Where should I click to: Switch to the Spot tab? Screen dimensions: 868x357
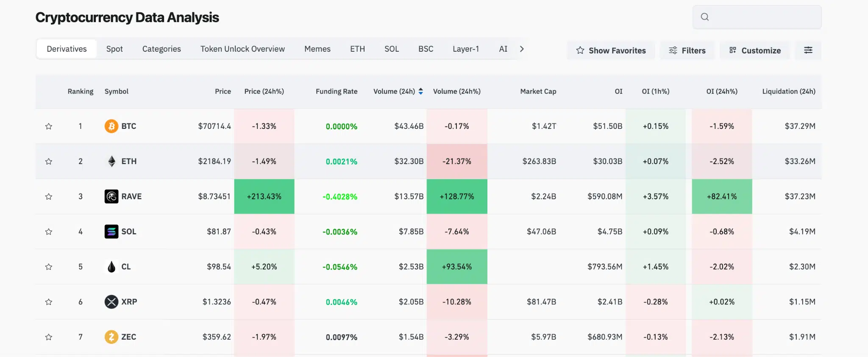(x=114, y=49)
